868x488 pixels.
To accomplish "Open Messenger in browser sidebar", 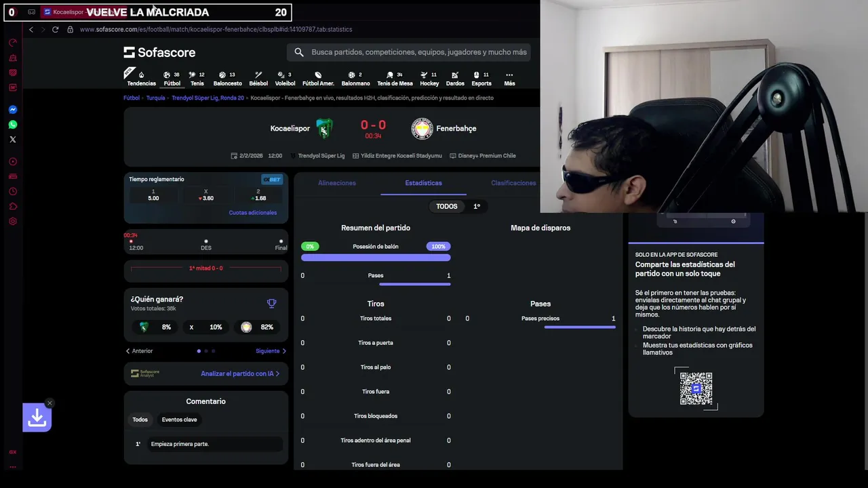I will (x=13, y=110).
